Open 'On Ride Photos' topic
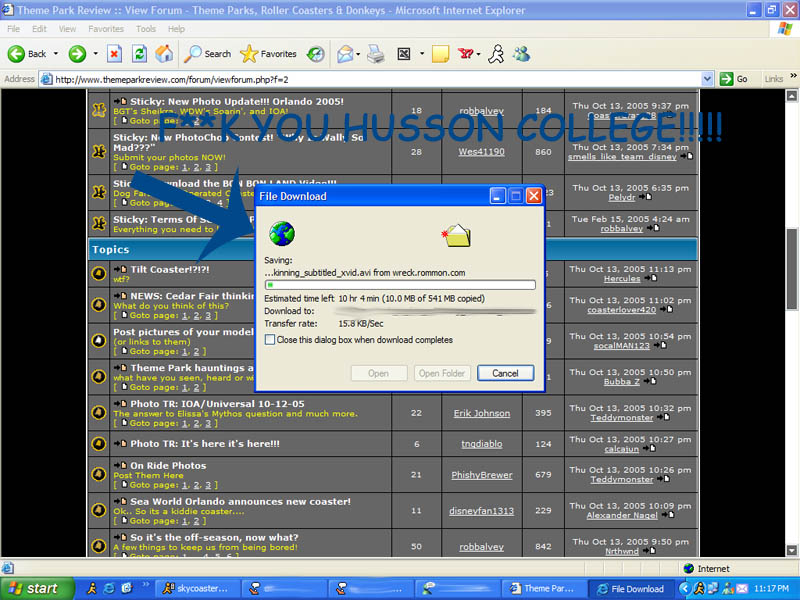Image resolution: width=800 pixels, height=600 pixels. [168, 465]
